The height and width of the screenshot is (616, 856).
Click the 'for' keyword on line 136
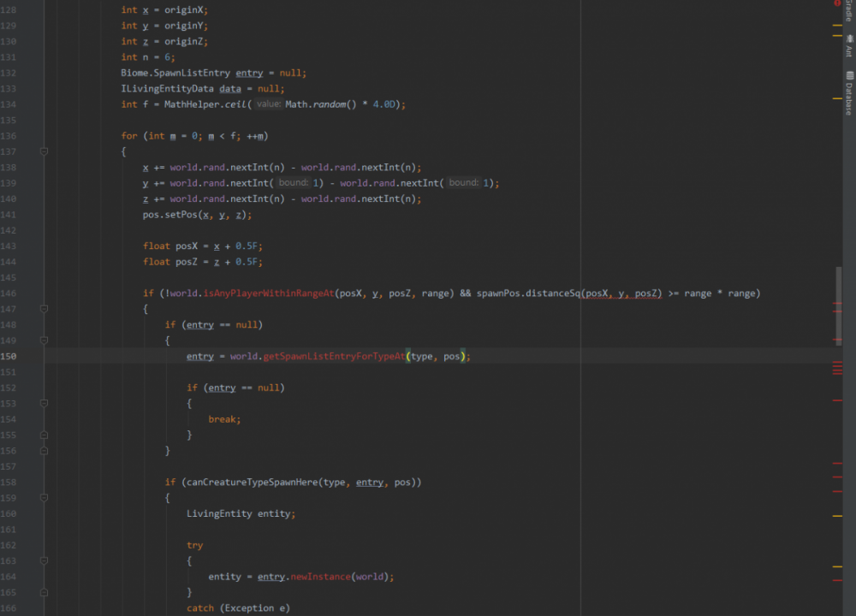click(x=129, y=136)
